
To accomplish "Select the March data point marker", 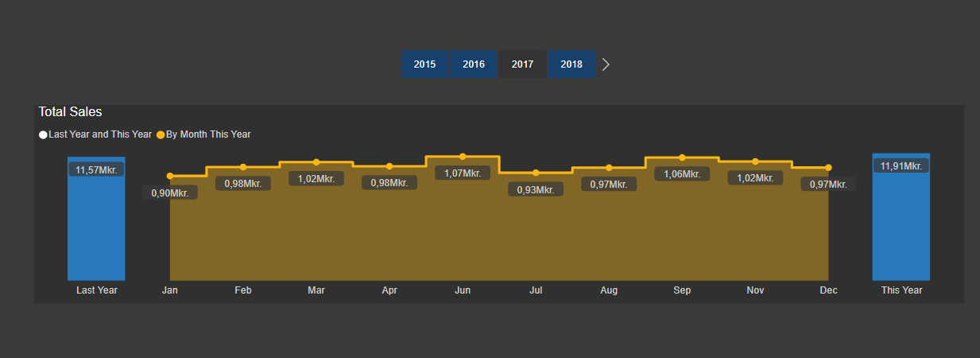I will pos(316,162).
